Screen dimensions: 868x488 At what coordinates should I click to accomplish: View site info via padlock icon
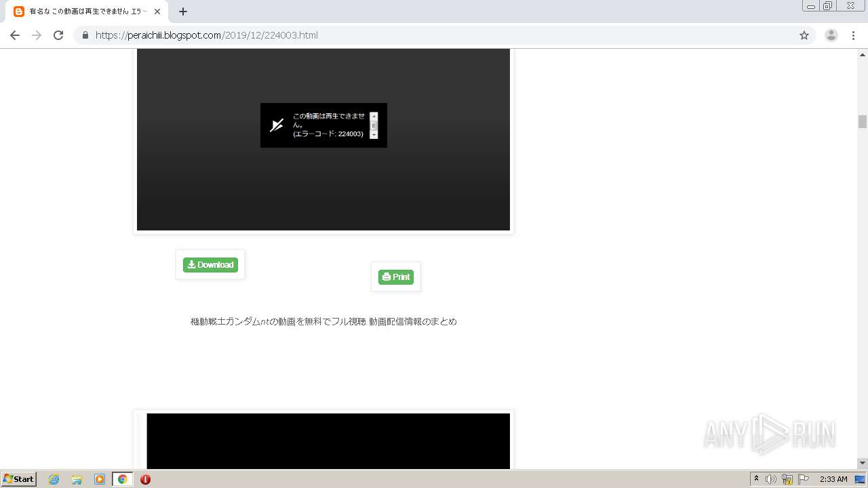[85, 35]
